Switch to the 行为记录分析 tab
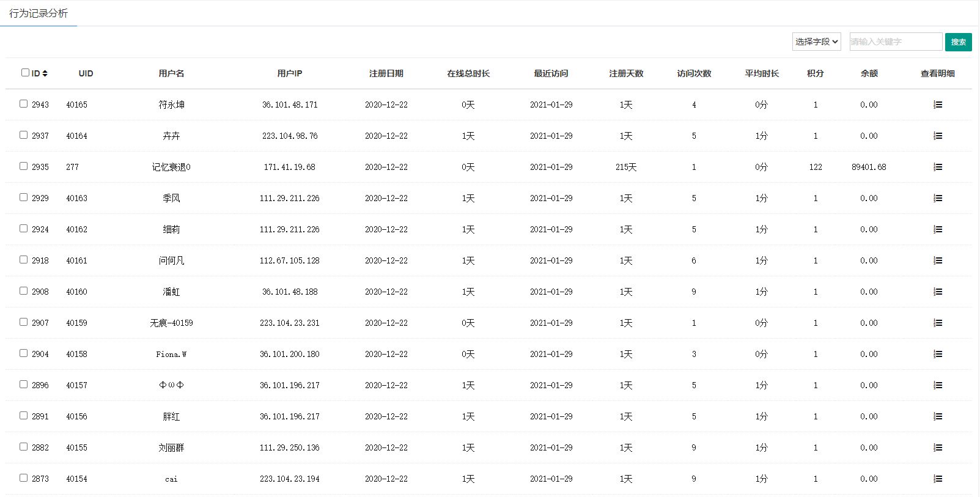This screenshot has width=980, height=497. 39,13
